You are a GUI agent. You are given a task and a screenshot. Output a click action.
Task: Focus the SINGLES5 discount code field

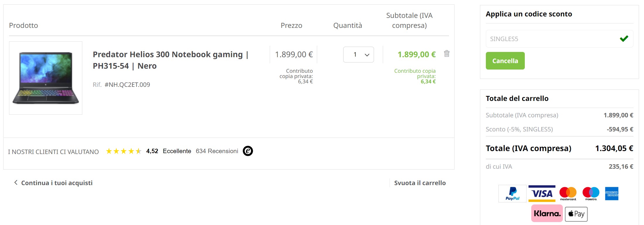(551, 39)
